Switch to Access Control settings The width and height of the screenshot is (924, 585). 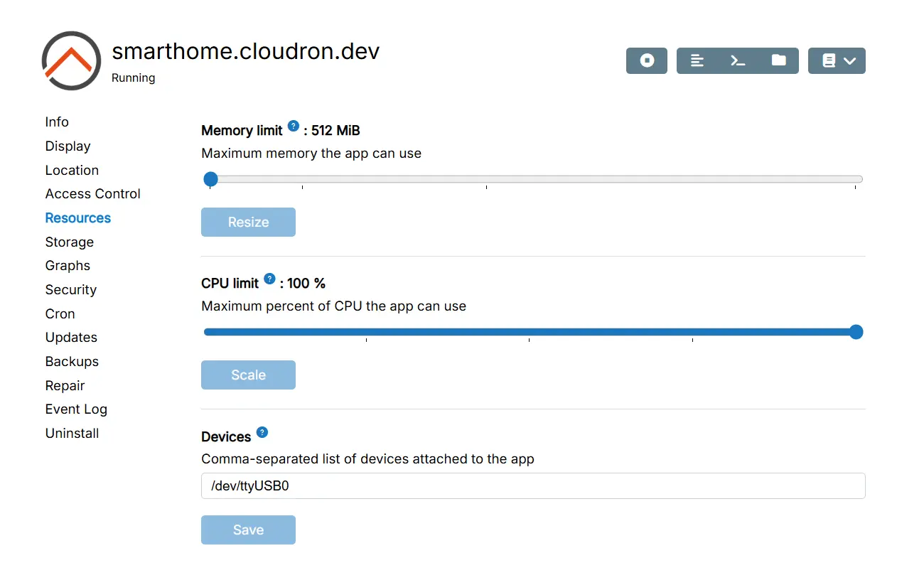(x=93, y=194)
